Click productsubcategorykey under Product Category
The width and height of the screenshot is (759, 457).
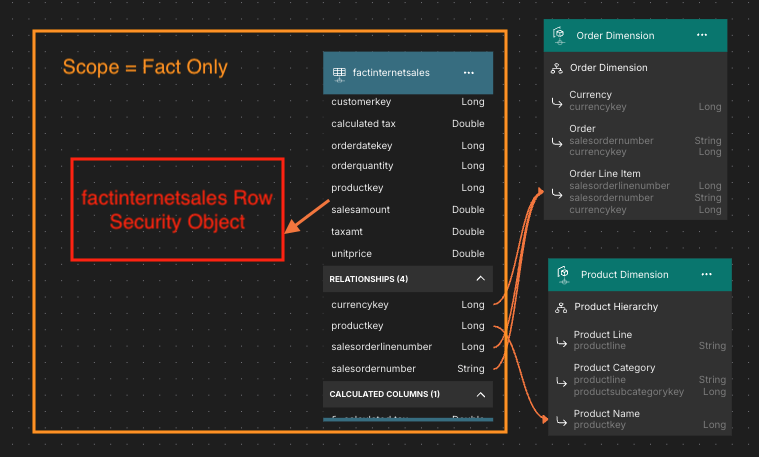coord(629,392)
